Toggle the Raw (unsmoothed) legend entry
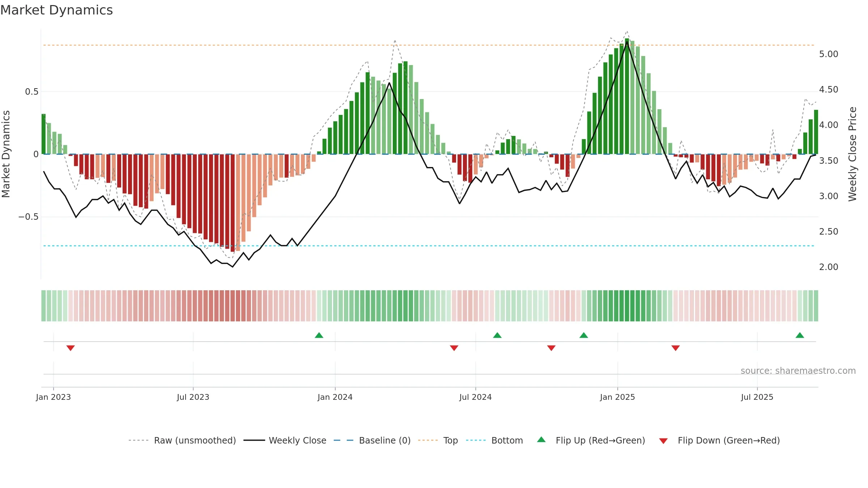The image size is (868, 488). (x=182, y=440)
